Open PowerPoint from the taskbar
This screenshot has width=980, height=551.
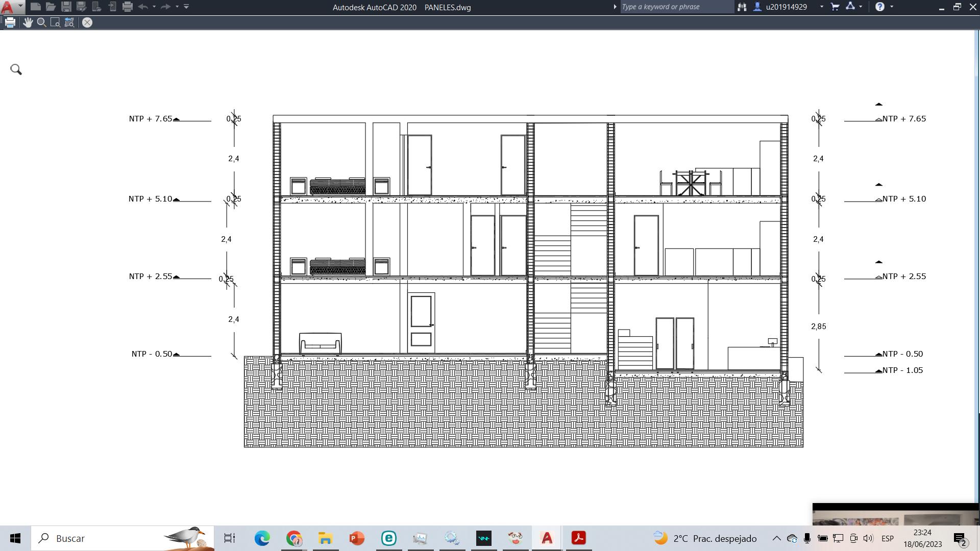tap(357, 538)
